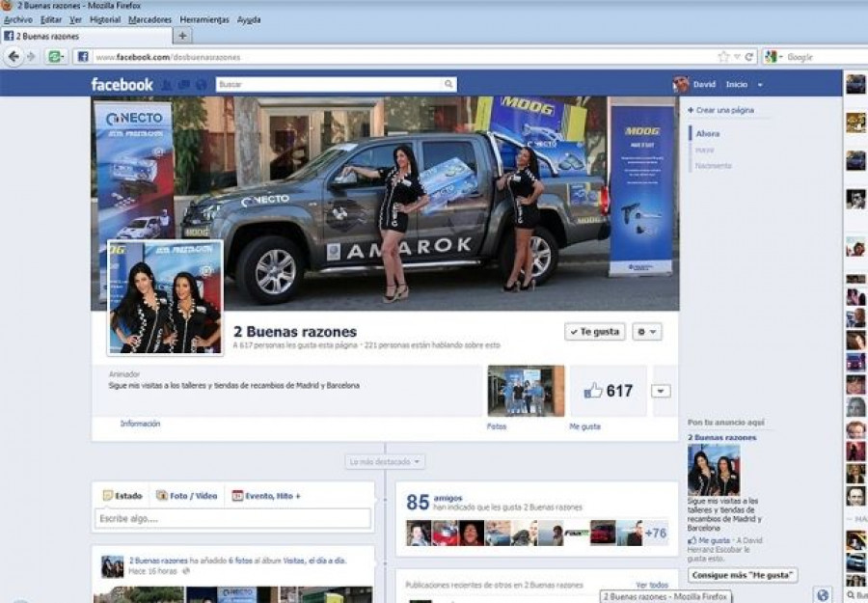Screen dimensions: 868x603
Task: Click the Firefox back arrow button
Action: point(14,57)
